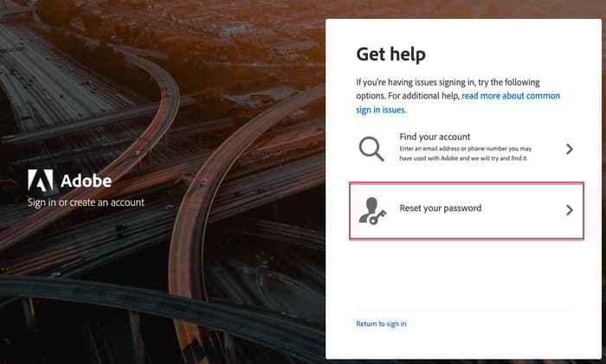Click empty area above Return to sign in
Screen dimensions: 606x364
coord(463,274)
